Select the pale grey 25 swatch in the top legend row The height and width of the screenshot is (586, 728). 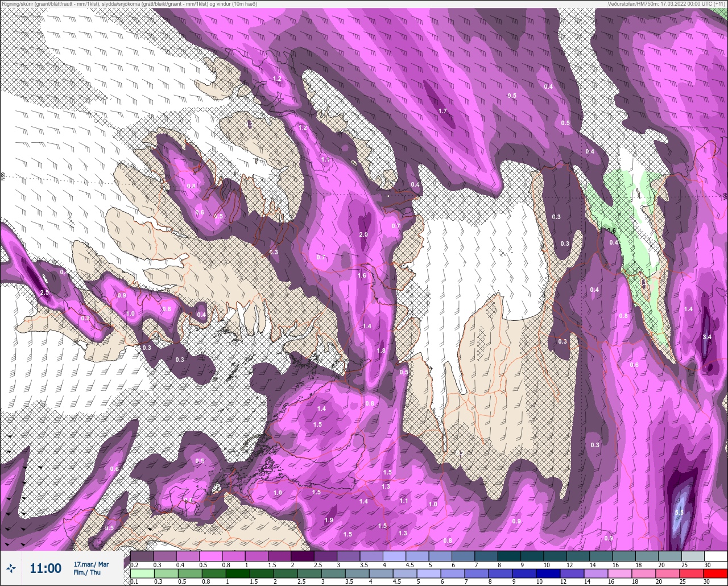point(693,556)
